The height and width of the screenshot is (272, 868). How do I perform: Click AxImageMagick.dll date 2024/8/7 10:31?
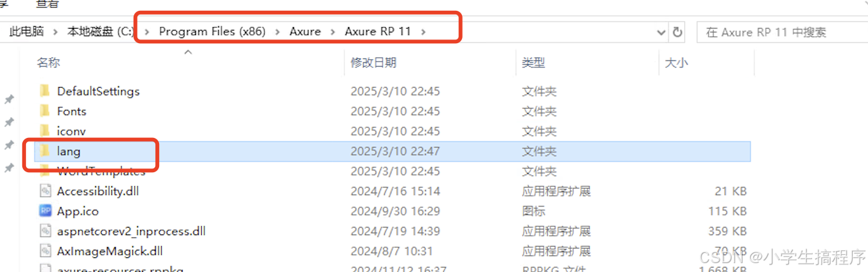click(x=391, y=251)
